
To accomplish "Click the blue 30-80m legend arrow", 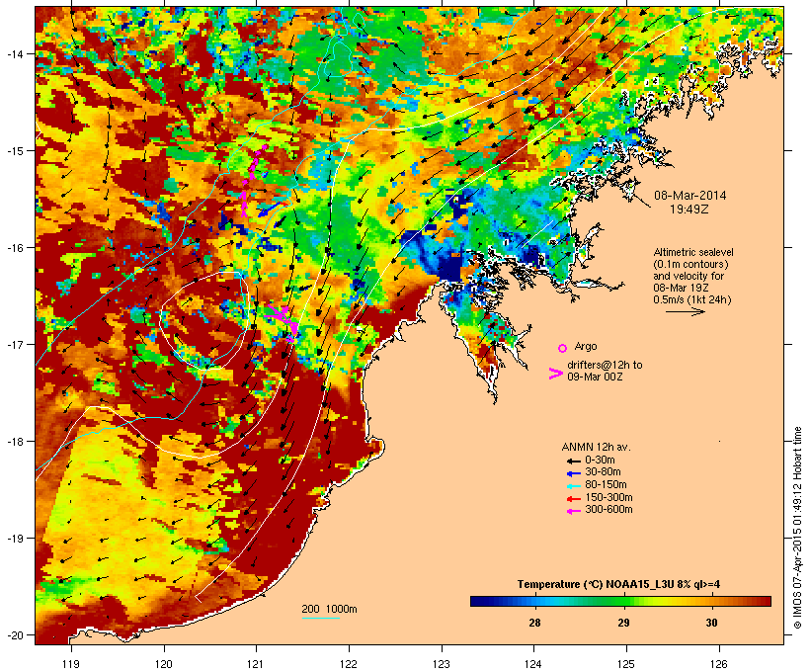I will click(x=573, y=473).
